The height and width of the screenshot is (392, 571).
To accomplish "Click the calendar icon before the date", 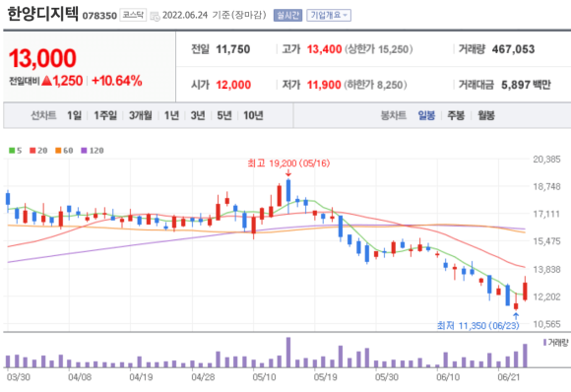I will (x=155, y=17).
